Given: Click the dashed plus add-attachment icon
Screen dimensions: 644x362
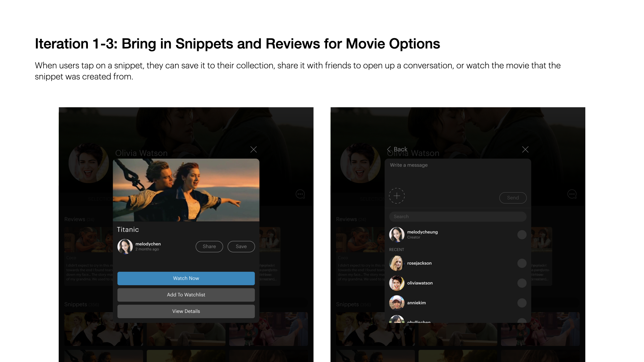Looking at the screenshot, I should pyautogui.click(x=397, y=196).
